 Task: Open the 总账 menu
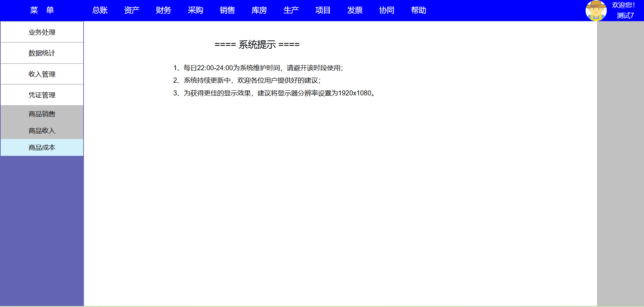coord(100,10)
